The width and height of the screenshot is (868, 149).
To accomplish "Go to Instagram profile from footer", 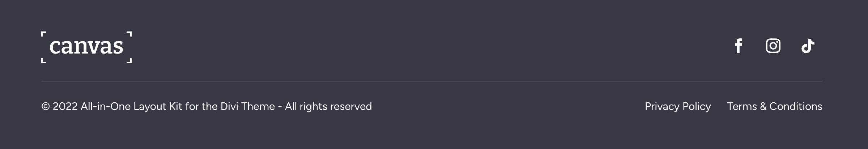I will click(x=773, y=46).
